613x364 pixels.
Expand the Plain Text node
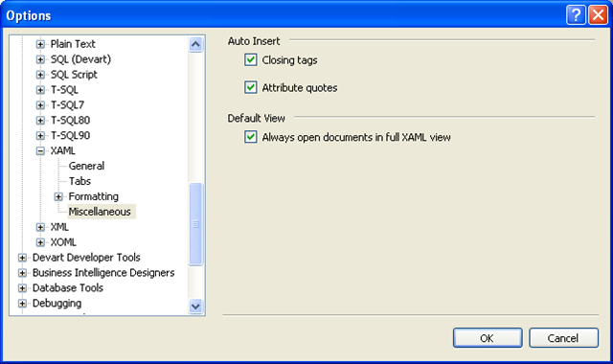pyautogui.click(x=40, y=44)
